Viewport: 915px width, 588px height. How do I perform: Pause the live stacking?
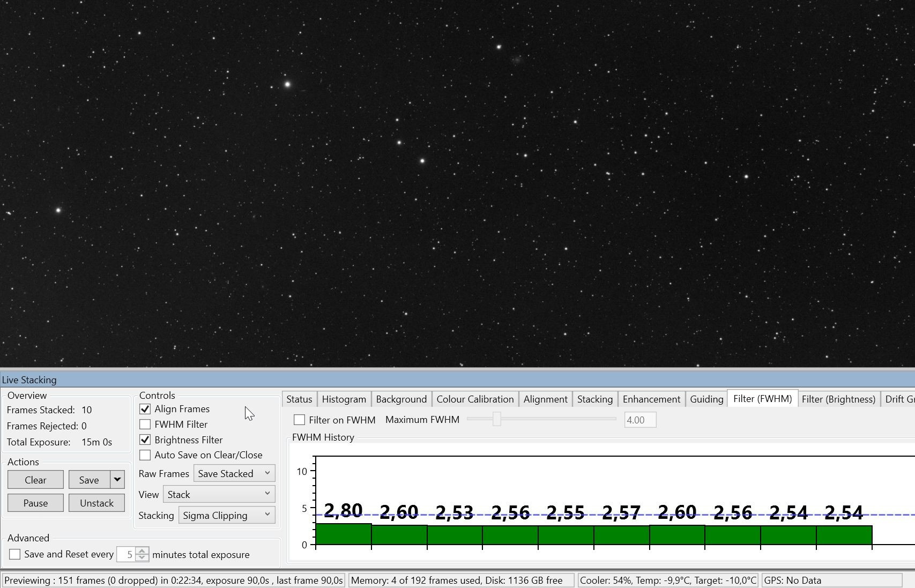[35, 503]
